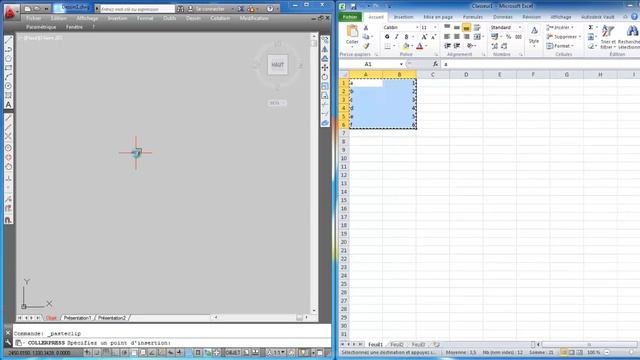
Task: Click the increase font size icon in Excel
Action: point(424,37)
